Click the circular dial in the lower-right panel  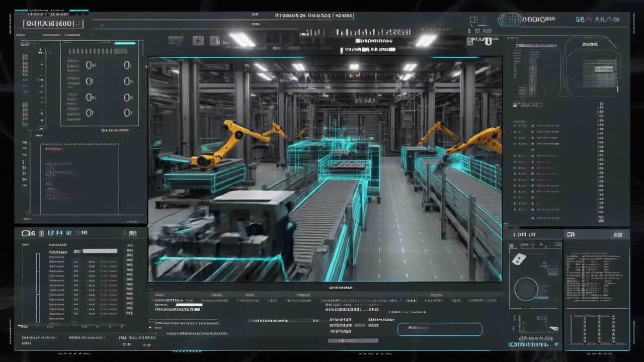526,289
